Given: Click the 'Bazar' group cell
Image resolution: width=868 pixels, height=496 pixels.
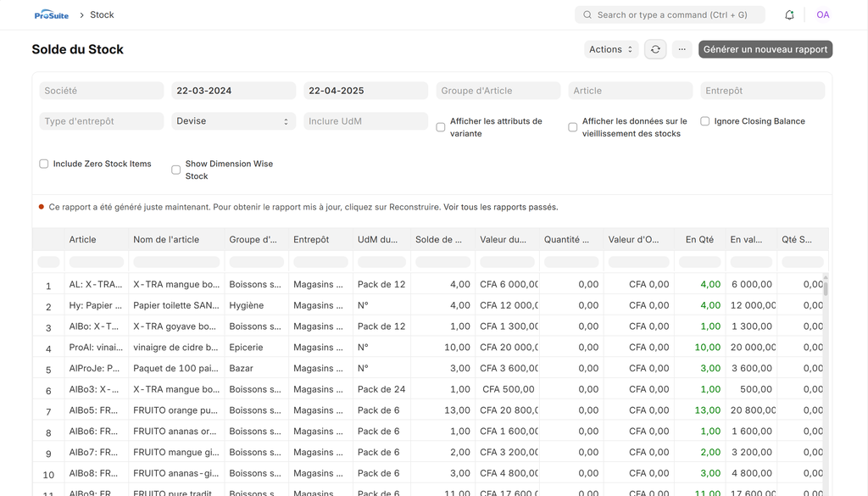Looking at the screenshot, I should coord(256,369).
